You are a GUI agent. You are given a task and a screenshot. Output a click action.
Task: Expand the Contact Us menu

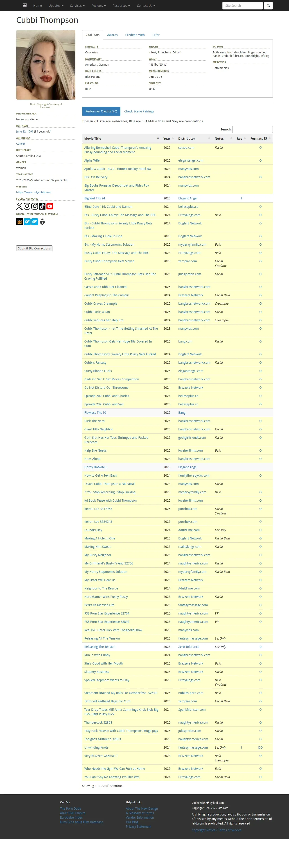146,6
